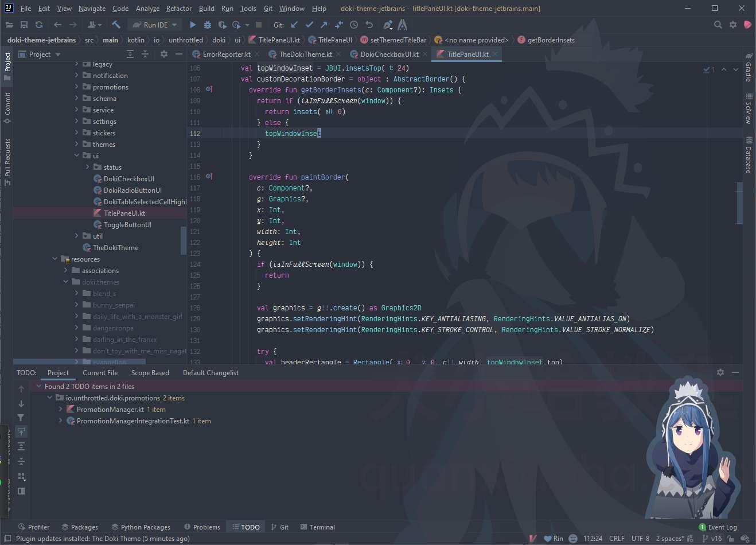756x545 pixels.
Task: Click the Synchronize reload icon
Action: 39,25
